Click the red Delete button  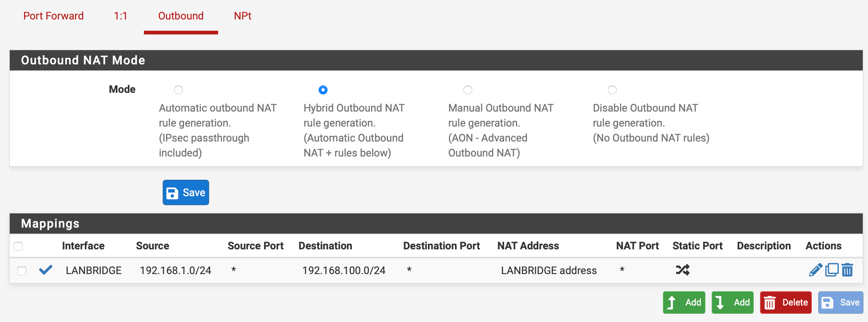(x=786, y=303)
